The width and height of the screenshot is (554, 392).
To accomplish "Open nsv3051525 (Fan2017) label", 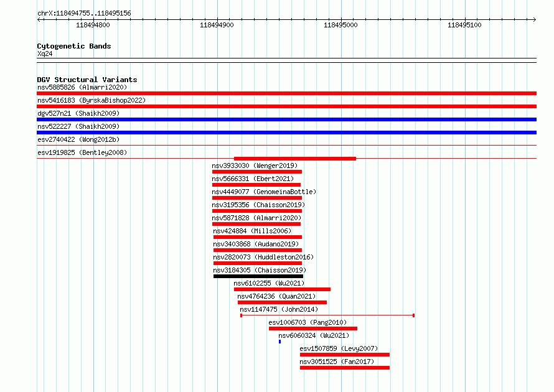I will coord(337,362).
